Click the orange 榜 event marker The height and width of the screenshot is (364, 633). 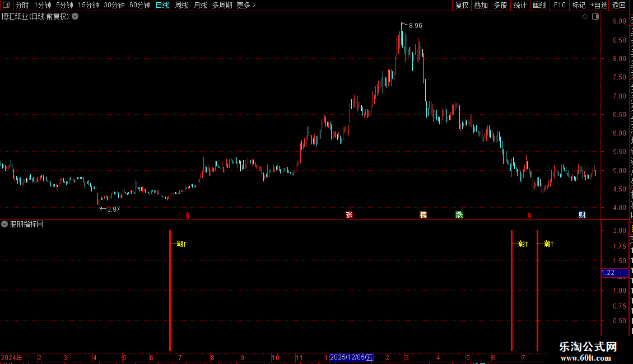click(x=423, y=214)
